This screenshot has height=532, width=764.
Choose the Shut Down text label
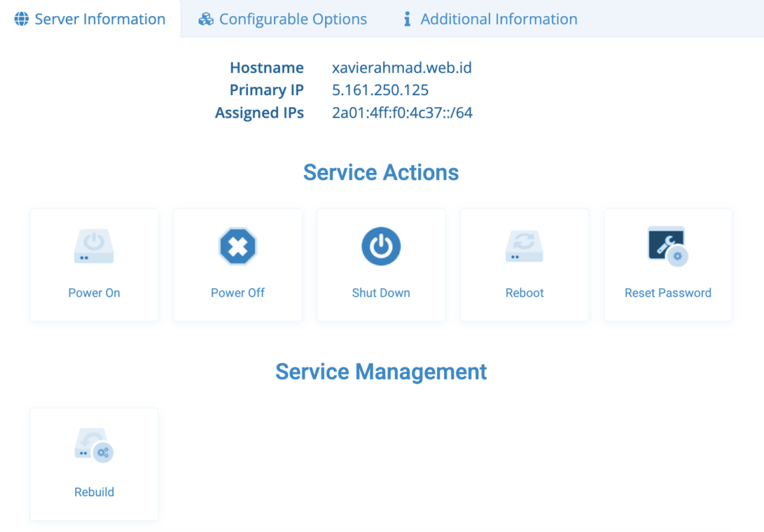pos(381,293)
